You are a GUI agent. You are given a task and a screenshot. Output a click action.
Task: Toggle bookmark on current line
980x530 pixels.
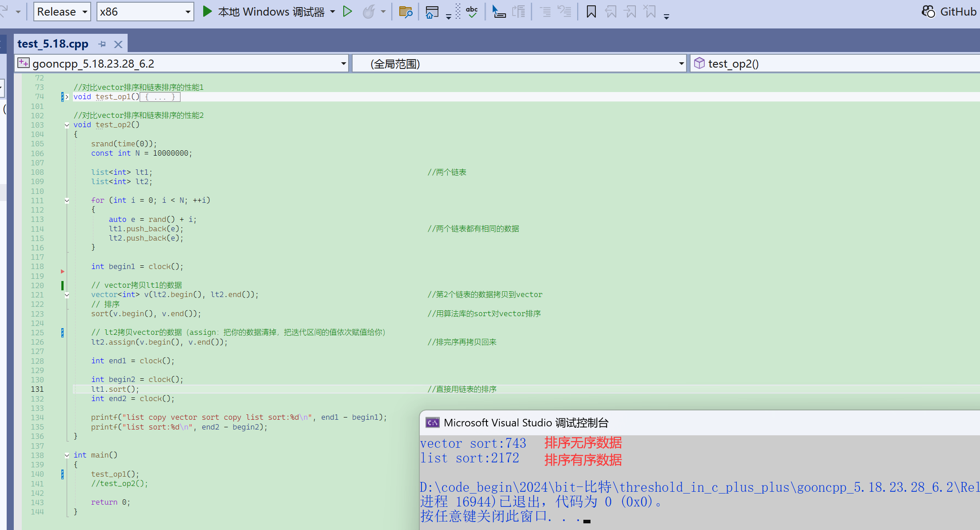[591, 12]
